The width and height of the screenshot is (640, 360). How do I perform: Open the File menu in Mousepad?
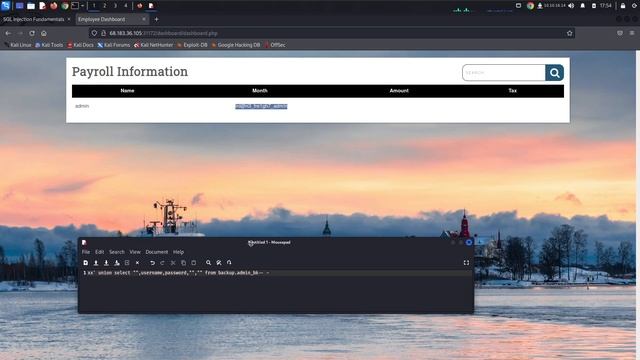click(x=86, y=252)
